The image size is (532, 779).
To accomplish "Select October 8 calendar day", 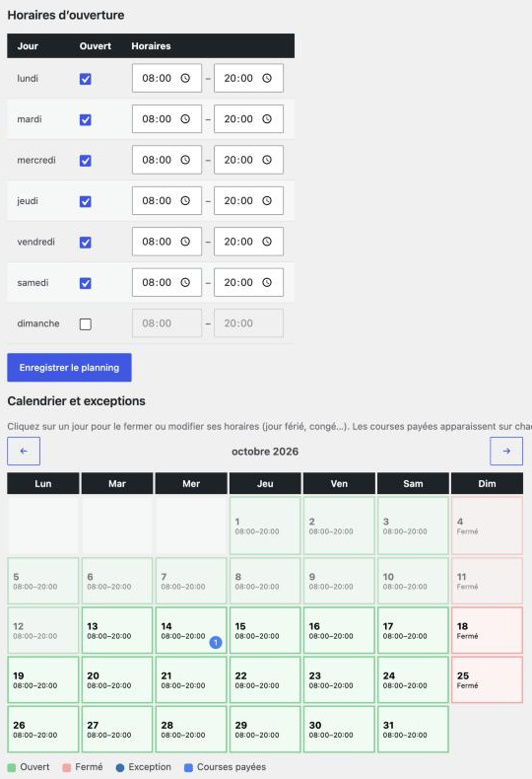I will coord(265,581).
